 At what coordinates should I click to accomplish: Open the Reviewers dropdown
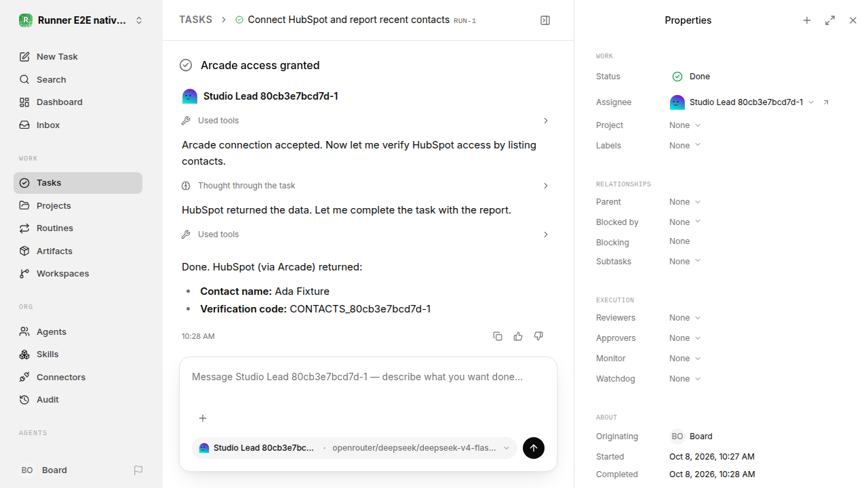tap(685, 318)
